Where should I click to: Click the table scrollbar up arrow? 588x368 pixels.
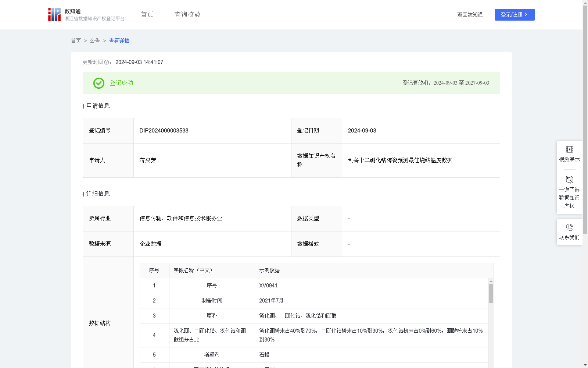(491, 281)
